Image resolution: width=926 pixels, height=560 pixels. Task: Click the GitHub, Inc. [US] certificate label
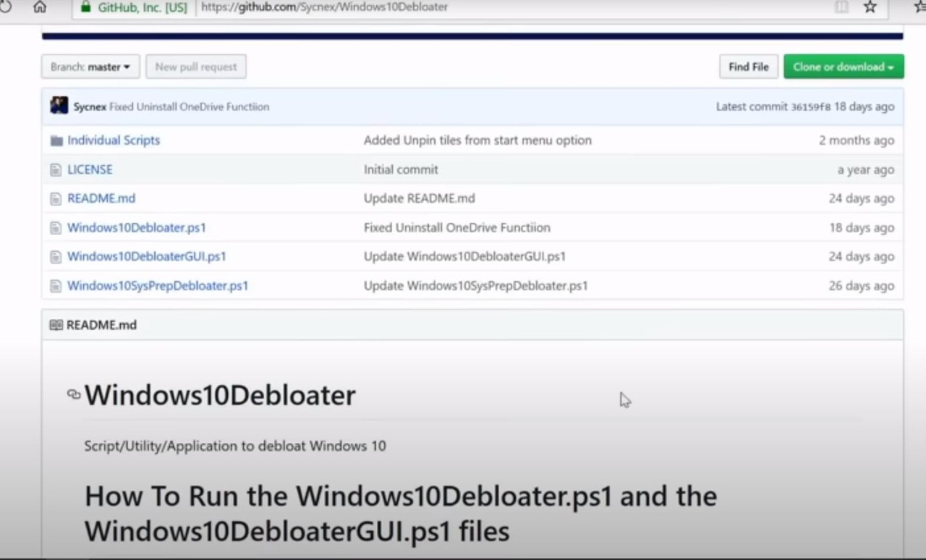coord(142,7)
